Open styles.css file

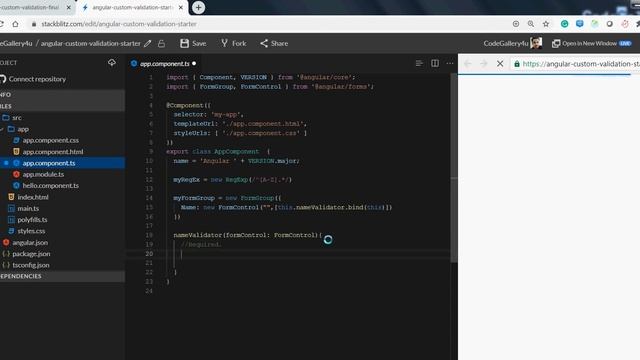31,231
